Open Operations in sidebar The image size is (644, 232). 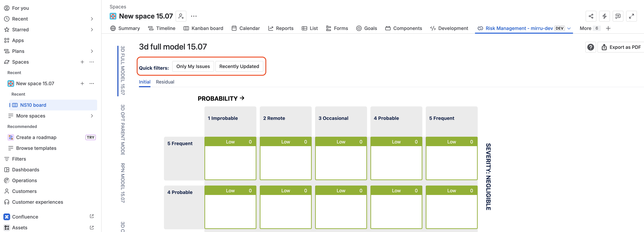[x=24, y=180]
